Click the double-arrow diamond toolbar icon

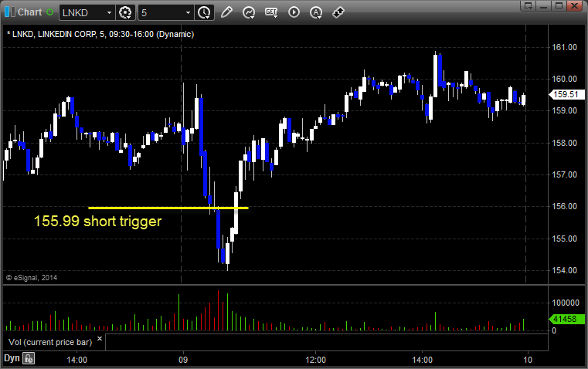(338, 12)
